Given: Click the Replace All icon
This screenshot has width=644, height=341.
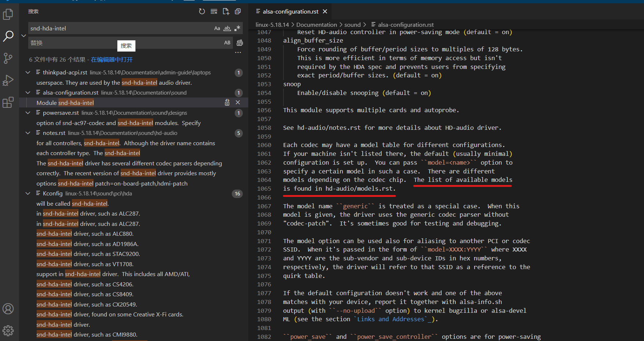Looking at the screenshot, I should coord(239,43).
